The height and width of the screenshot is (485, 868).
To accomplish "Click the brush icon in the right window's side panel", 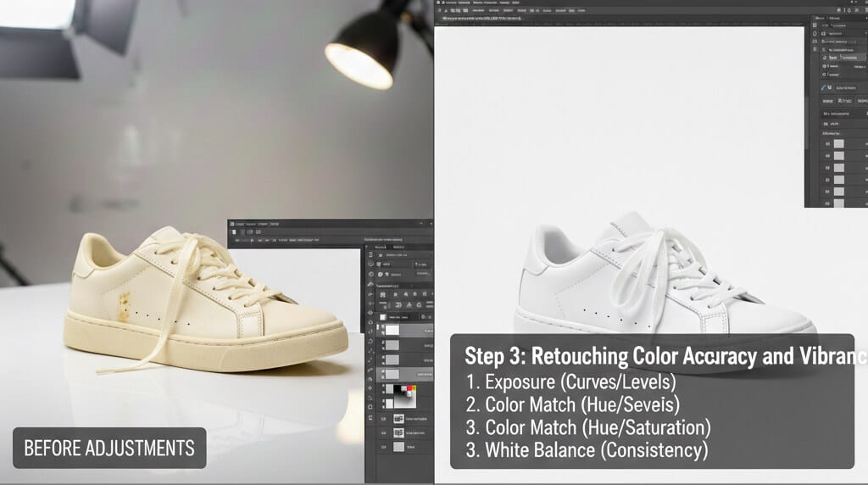I will coord(825,87).
